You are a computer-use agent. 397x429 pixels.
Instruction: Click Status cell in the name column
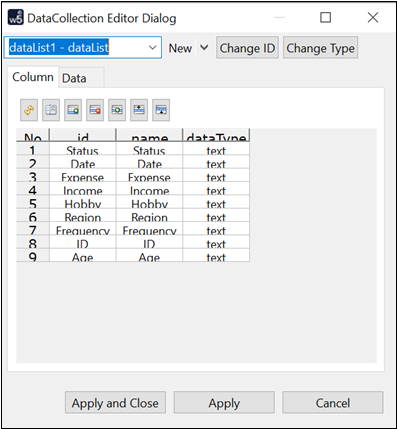[149, 149]
